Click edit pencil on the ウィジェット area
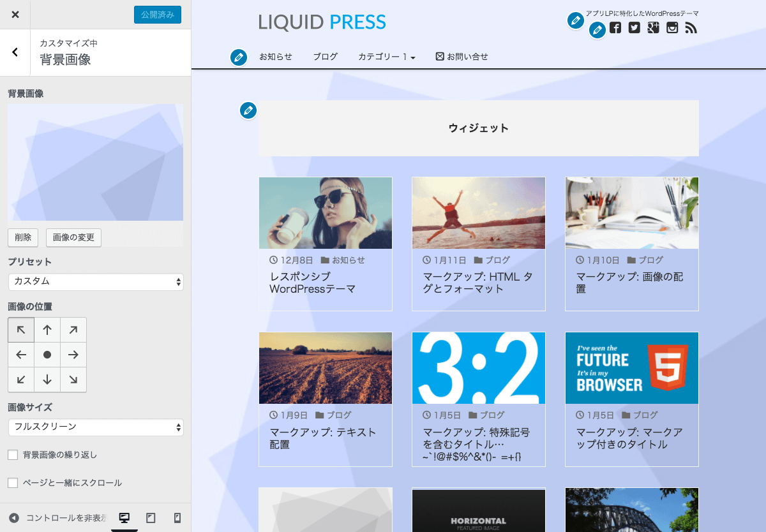The width and height of the screenshot is (766, 532). click(248, 110)
